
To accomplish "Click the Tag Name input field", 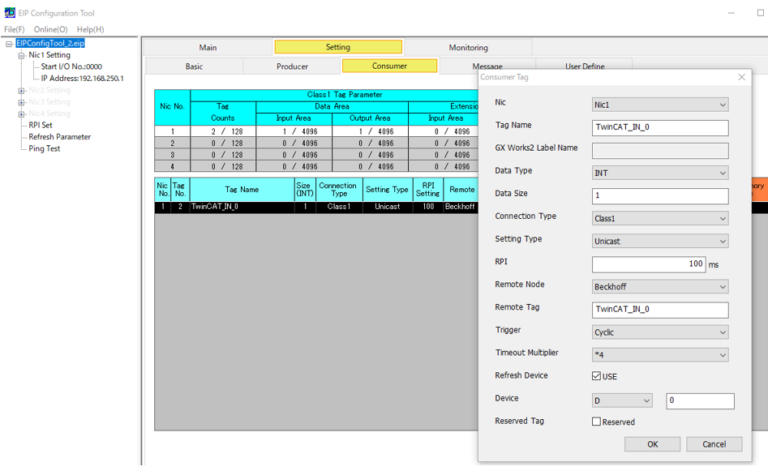I will click(659, 127).
